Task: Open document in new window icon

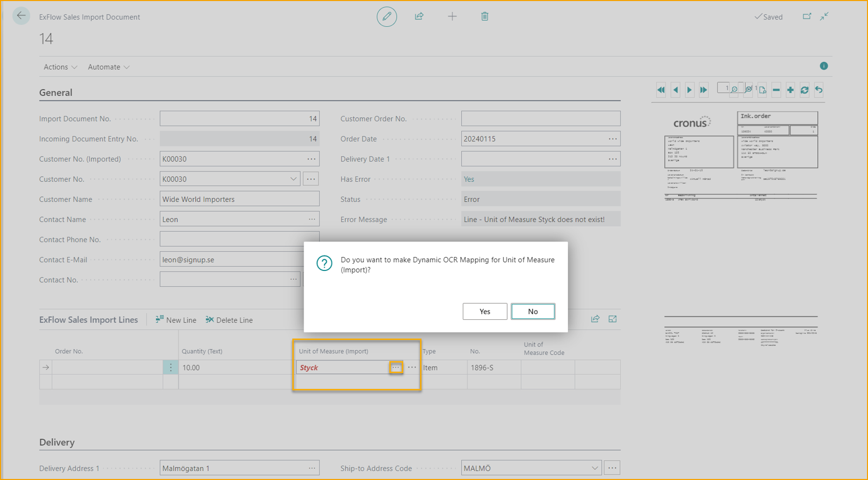Action: point(807,16)
